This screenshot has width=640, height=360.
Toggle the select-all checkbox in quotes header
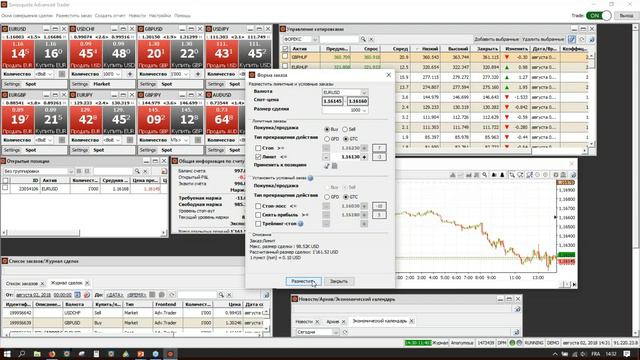pos(285,49)
